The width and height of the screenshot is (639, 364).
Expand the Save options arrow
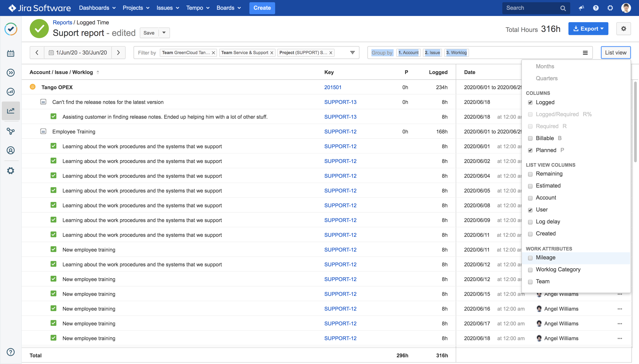point(164,33)
